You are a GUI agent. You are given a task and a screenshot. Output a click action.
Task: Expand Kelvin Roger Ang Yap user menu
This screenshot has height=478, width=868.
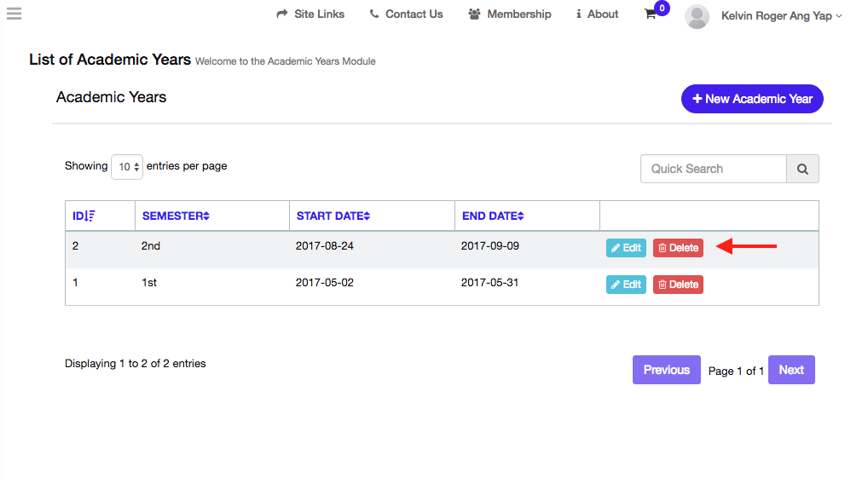tap(781, 16)
